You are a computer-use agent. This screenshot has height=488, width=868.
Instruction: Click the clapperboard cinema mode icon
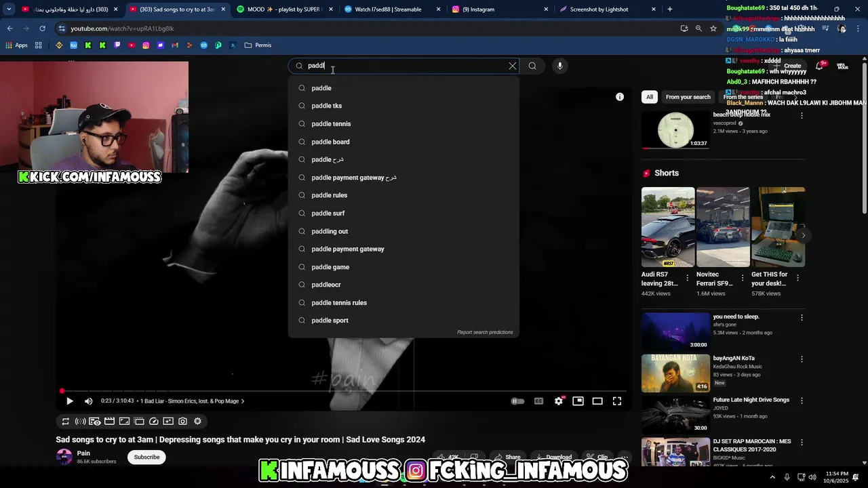[x=109, y=422]
